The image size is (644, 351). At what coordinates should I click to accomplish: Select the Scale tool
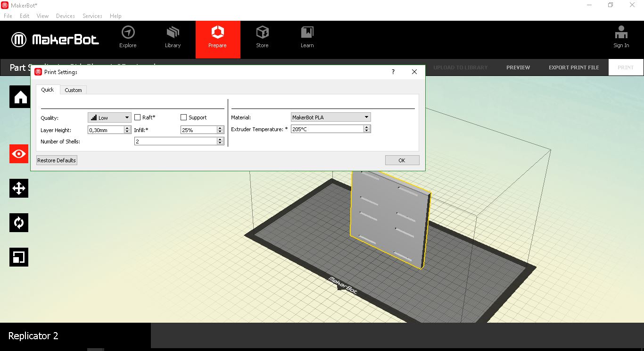[x=19, y=257]
